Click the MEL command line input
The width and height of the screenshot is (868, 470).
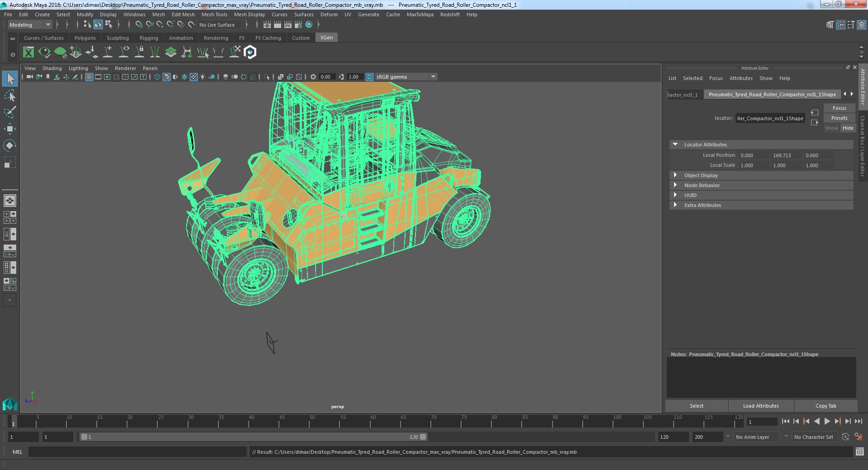pos(137,452)
